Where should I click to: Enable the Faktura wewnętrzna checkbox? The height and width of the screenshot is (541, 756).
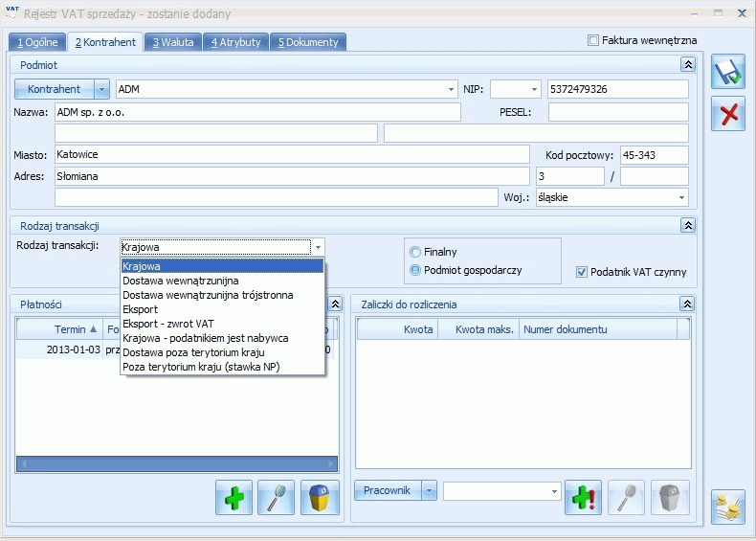[593, 41]
